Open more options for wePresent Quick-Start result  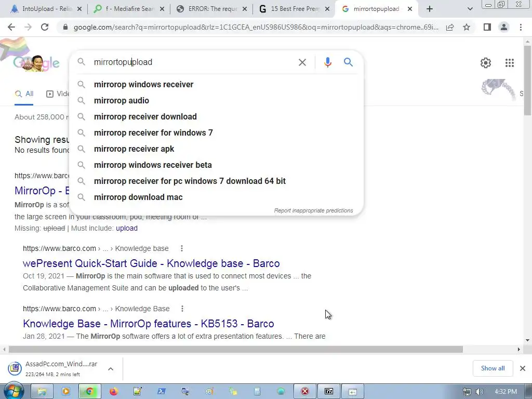point(182,248)
